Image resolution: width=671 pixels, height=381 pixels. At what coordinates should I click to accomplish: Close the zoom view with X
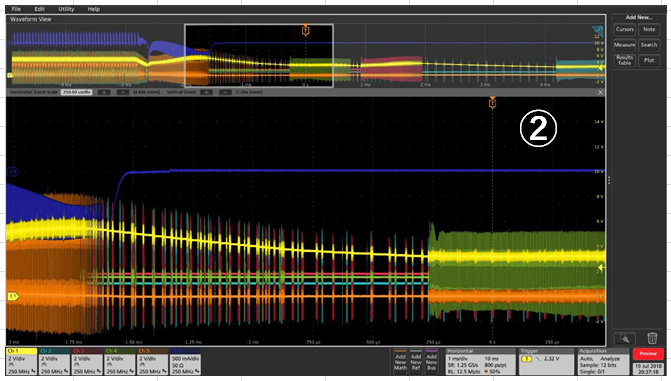coord(600,92)
